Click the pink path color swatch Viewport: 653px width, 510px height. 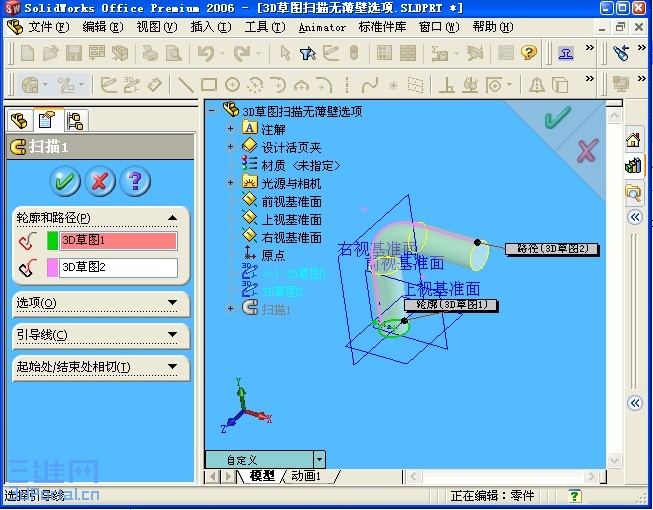[x=52, y=267]
